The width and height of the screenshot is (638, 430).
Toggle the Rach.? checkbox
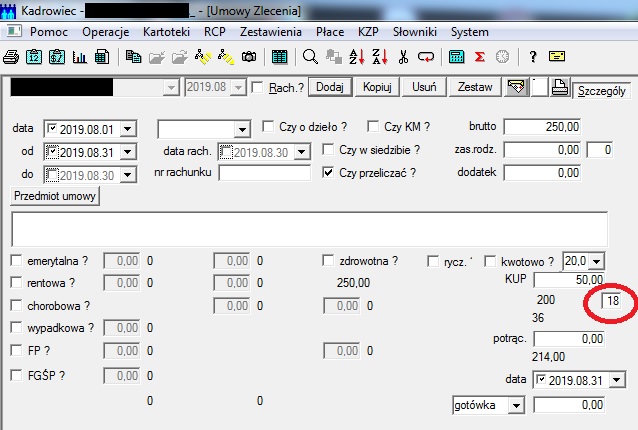coord(257,87)
